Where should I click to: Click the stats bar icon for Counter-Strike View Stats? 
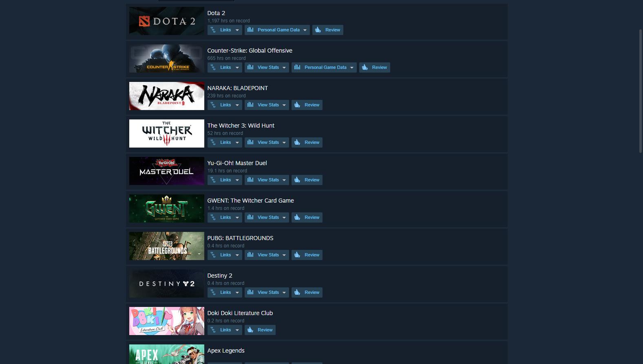pos(250,67)
